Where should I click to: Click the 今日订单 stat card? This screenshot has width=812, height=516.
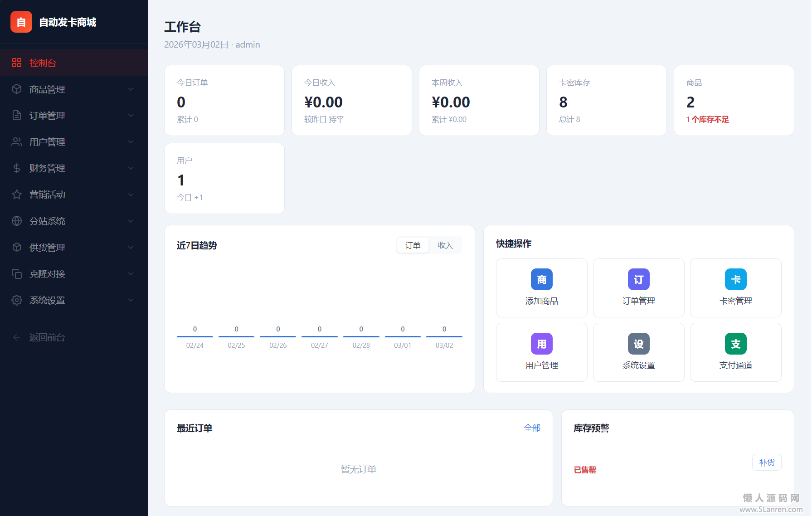224,100
